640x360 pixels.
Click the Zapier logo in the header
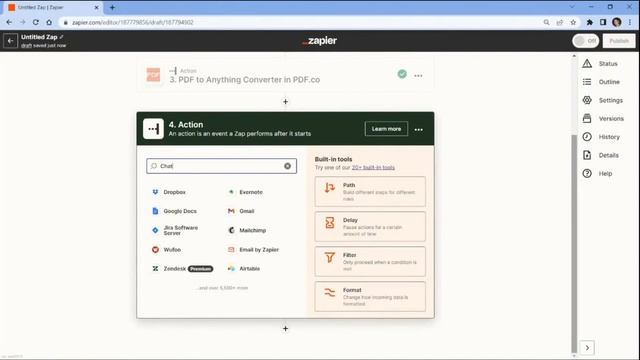coord(320,41)
